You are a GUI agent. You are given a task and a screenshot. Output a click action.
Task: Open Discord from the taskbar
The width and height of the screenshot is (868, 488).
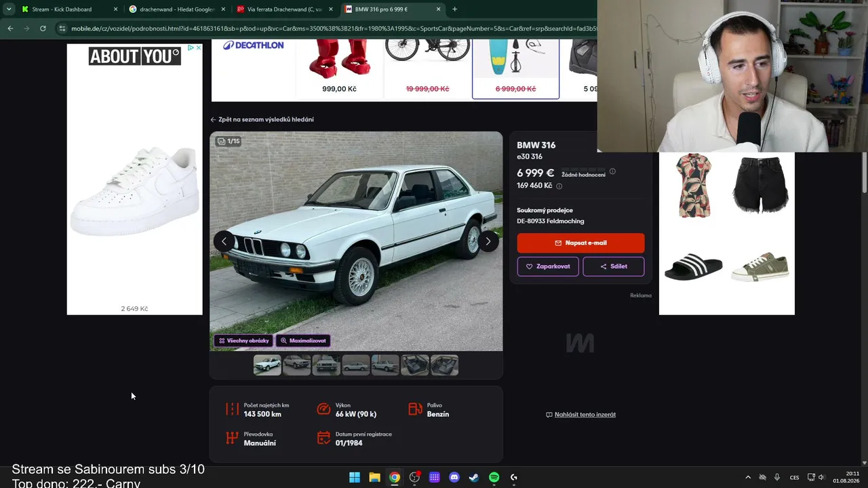(454, 477)
